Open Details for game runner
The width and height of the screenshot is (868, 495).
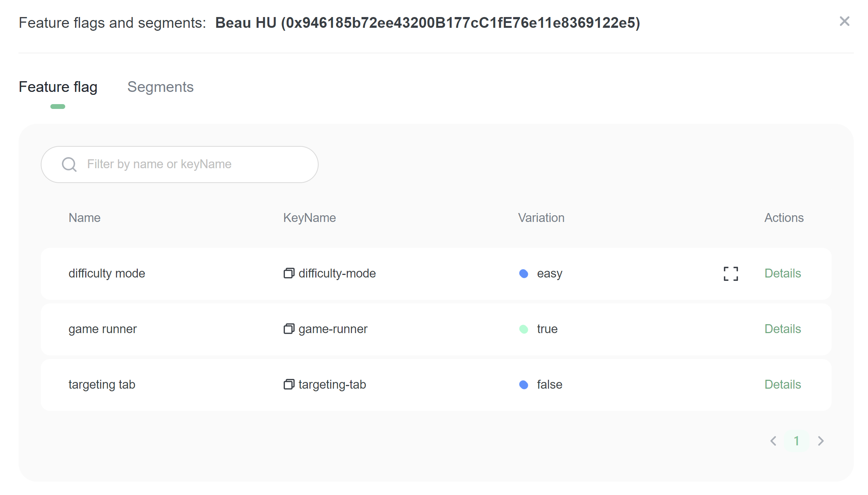[x=782, y=329]
